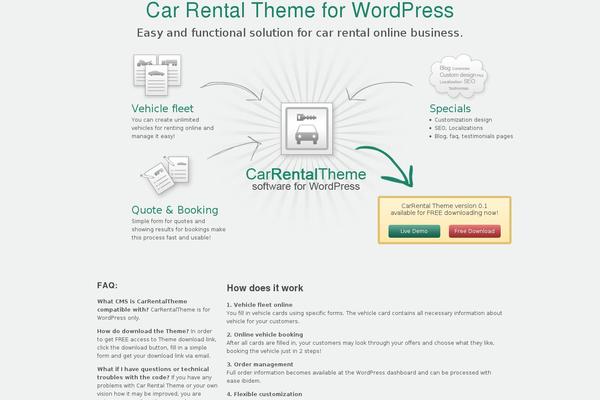This screenshot has height=400, width=600.
Task: Click '2. Online vehicle booking' step title
Action: click(x=265, y=335)
